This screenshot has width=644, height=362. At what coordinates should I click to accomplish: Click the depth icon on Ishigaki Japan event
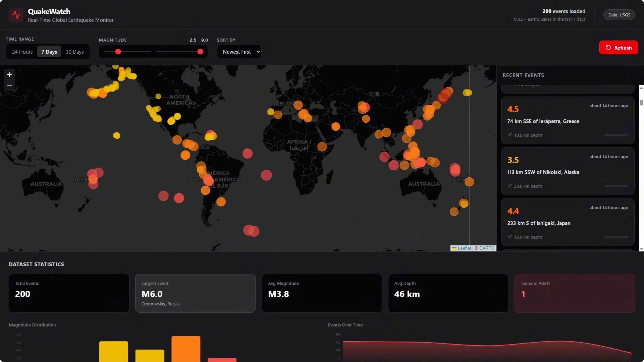pos(509,237)
